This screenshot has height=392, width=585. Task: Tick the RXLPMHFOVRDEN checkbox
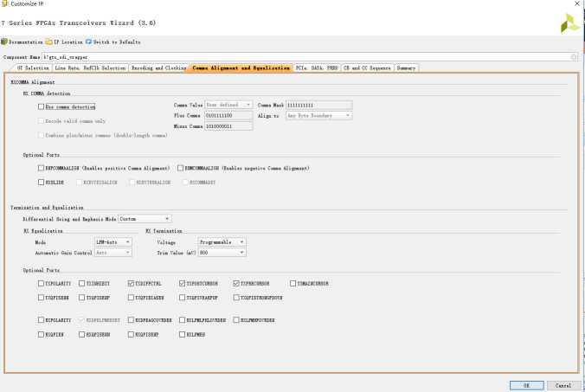236,320
